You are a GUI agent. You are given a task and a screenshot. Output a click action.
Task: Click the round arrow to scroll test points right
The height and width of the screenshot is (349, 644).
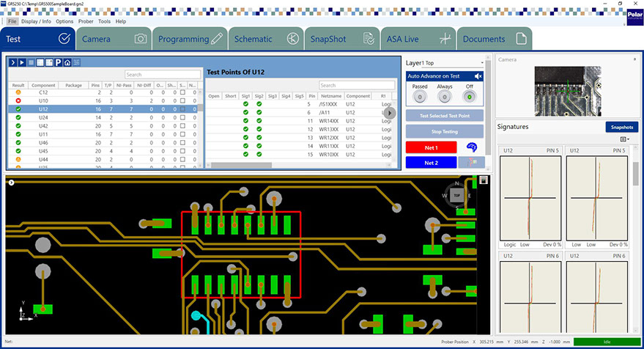390,113
